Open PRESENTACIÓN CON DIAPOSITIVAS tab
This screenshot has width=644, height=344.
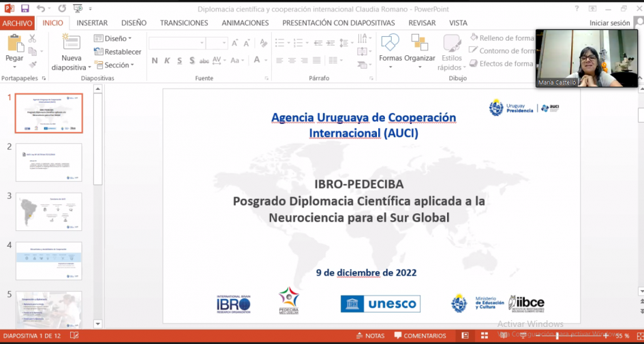[x=339, y=23]
